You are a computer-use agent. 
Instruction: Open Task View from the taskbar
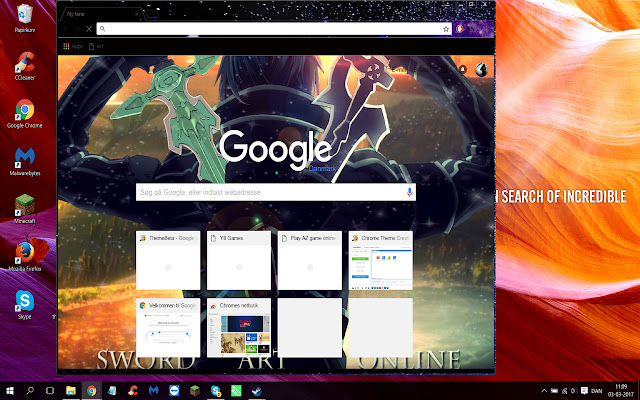tap(50, 391)
